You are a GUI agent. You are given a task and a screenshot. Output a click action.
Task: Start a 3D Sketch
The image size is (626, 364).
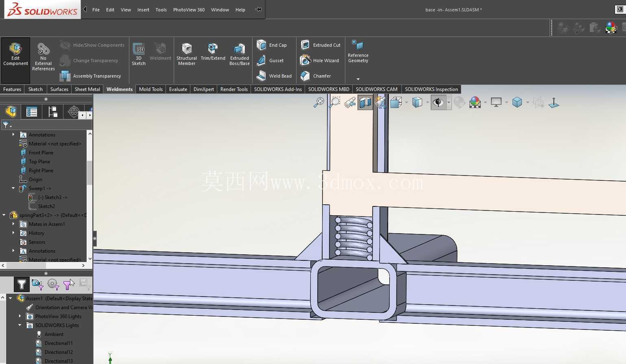tap(139, 54)
